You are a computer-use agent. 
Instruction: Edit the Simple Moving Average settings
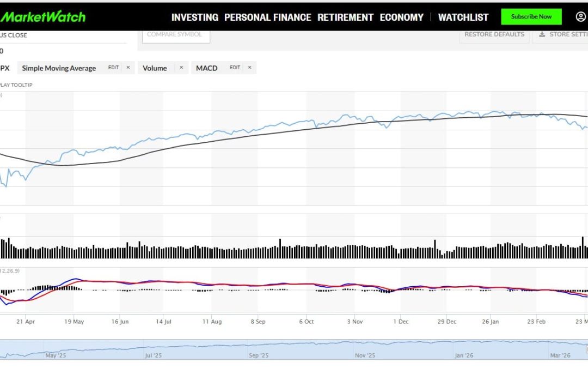coord(113,67)
